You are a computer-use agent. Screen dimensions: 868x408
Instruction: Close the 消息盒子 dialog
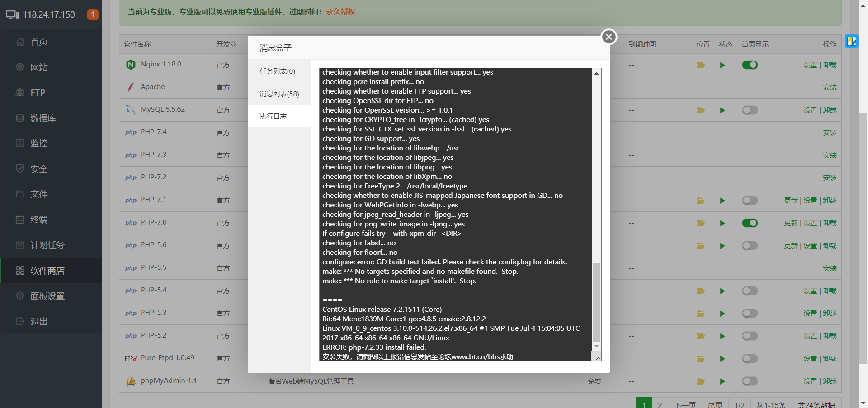coord(609,37)
